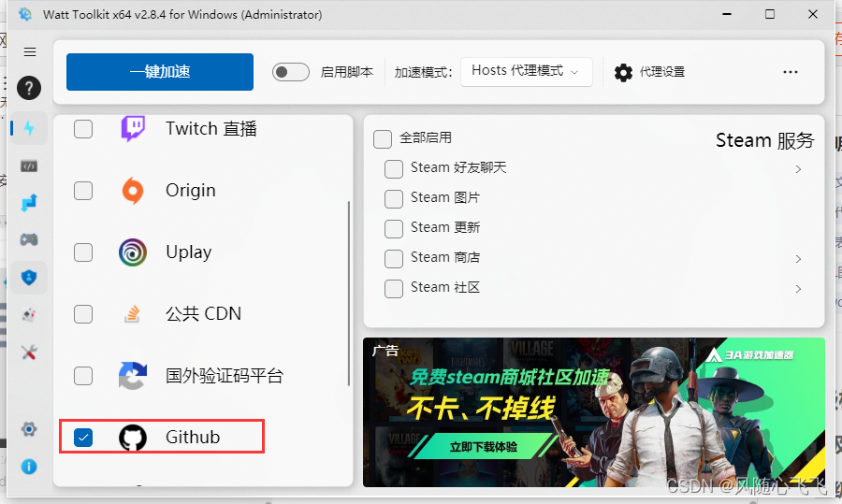Screen dimensions: 842x504
Task: Open the blue shield sidebar icon
Action: point(29,278)
